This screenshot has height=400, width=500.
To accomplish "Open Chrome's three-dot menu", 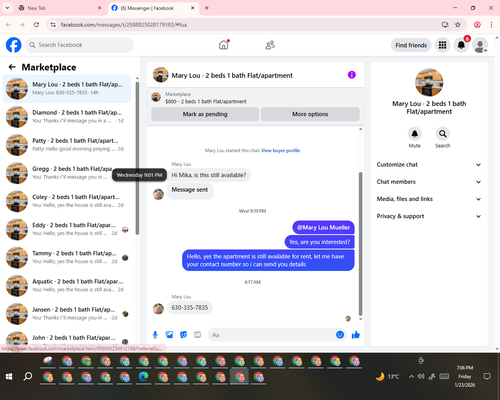I will point(491,25).
